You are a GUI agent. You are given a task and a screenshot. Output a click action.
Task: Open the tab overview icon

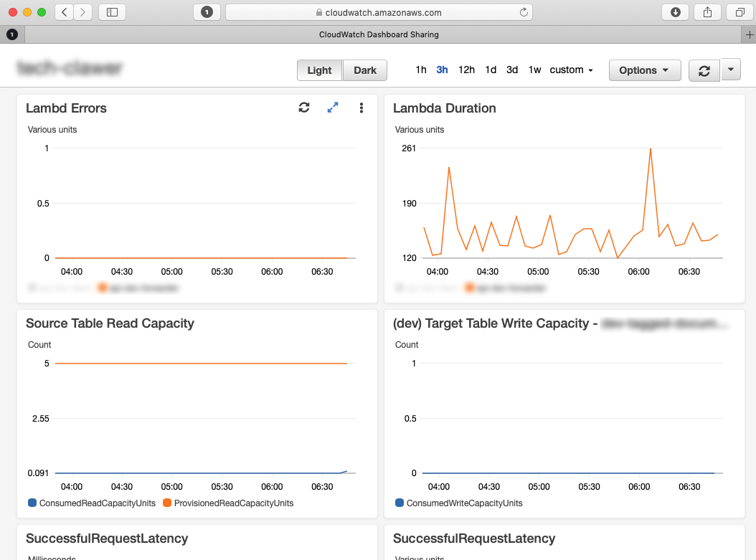point(740,12)
